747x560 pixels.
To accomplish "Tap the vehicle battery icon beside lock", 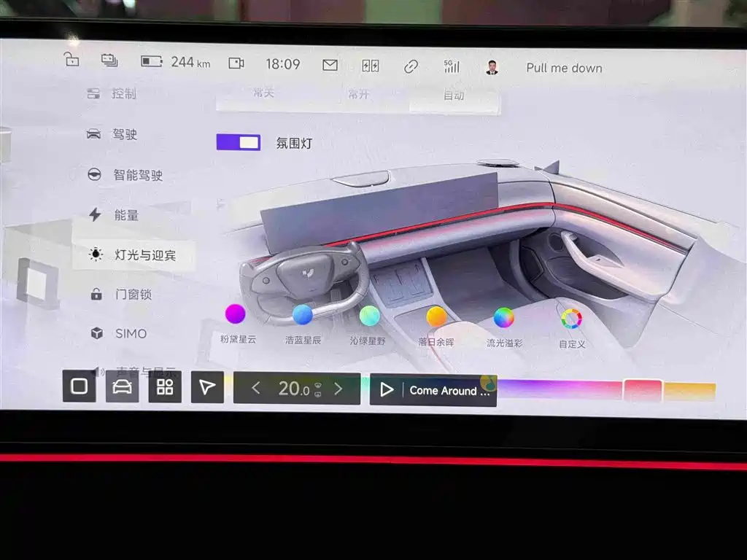I will coord(109,60).
